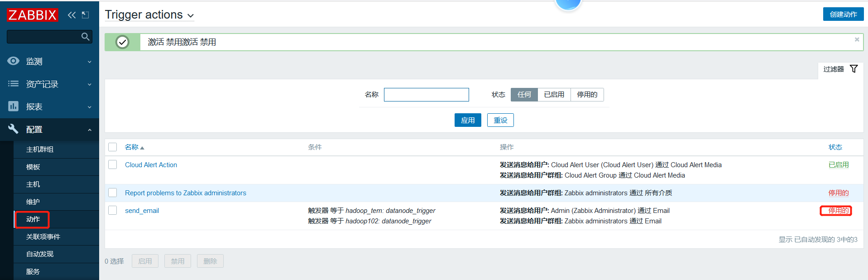Tick the select-all checkbox in header

click(x=113, y=147)
